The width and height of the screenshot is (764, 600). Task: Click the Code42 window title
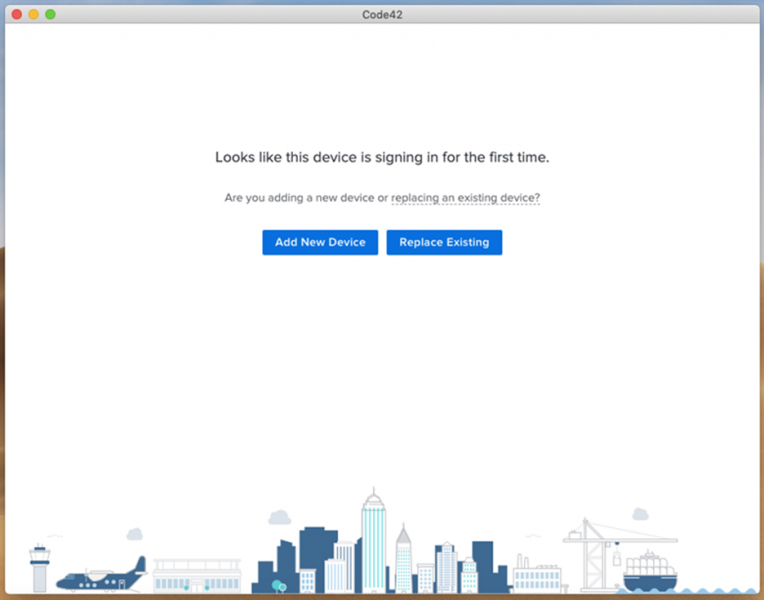click(382, 14)
